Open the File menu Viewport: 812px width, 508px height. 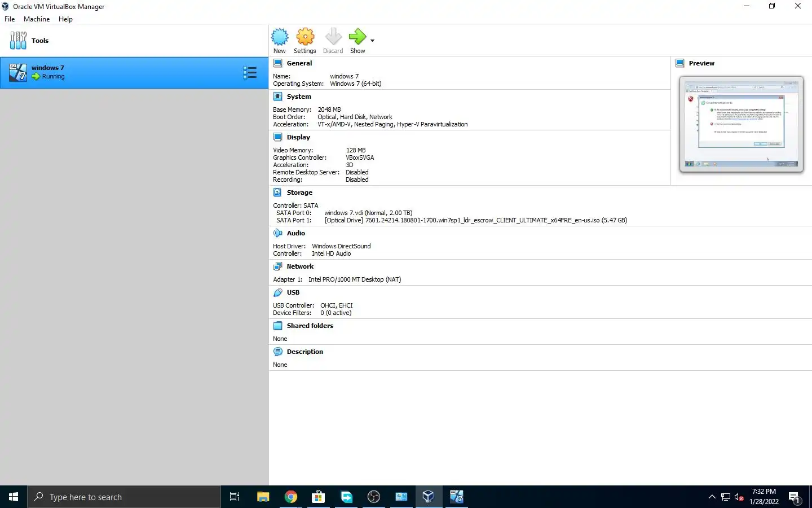point(10,19)
